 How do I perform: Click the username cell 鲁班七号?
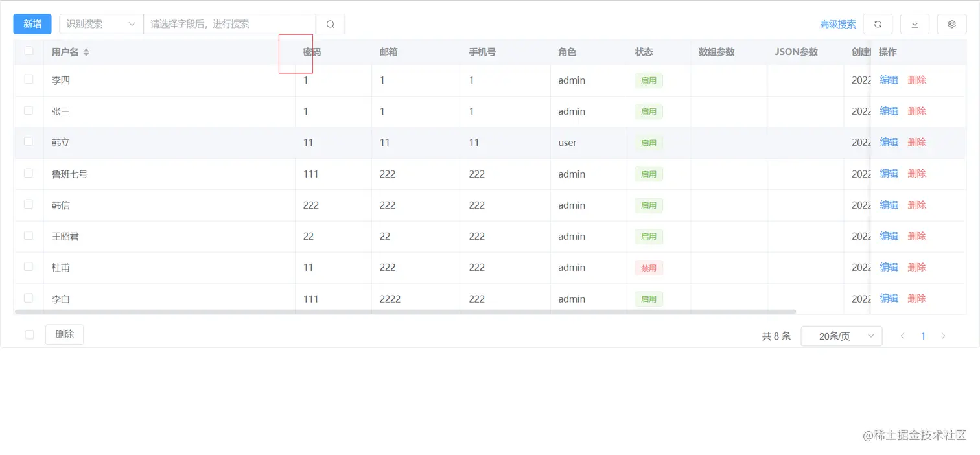[x=69, y=174]
